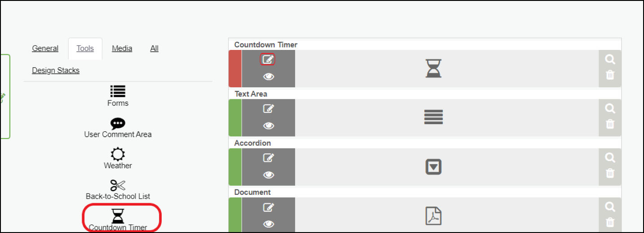Open the Design Stacks link
The width and height of the screenshot is (644, 233).
pyautogui.click(x=56, y=70)
